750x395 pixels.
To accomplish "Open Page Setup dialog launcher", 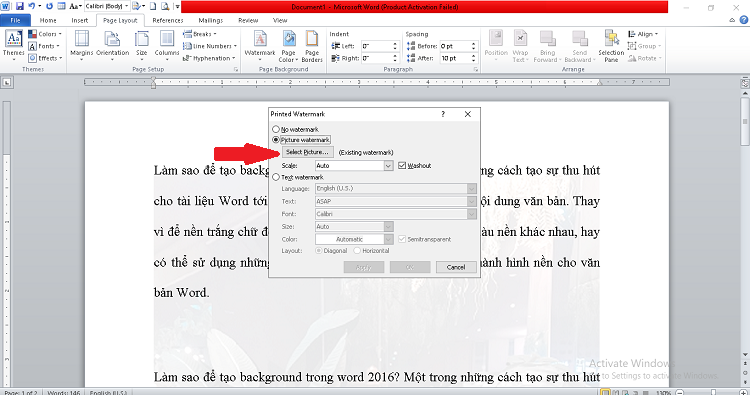I will 236,69.
